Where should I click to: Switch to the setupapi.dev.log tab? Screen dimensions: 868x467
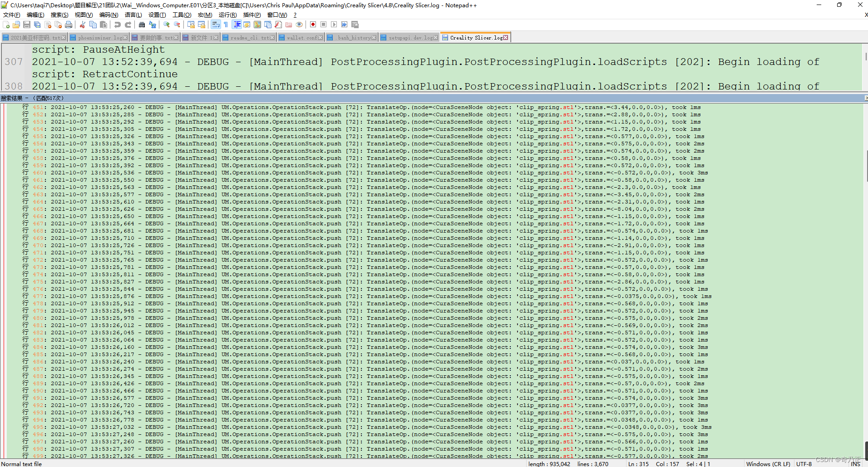[x=409, y=38]
